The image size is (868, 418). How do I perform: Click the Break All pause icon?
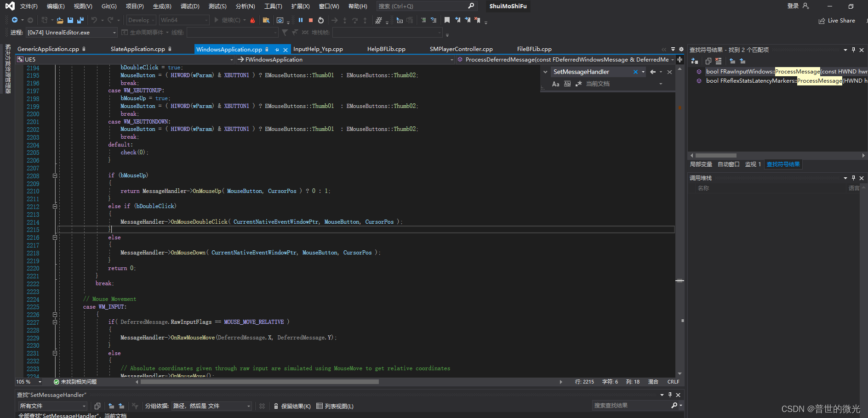tap(301, 20)
